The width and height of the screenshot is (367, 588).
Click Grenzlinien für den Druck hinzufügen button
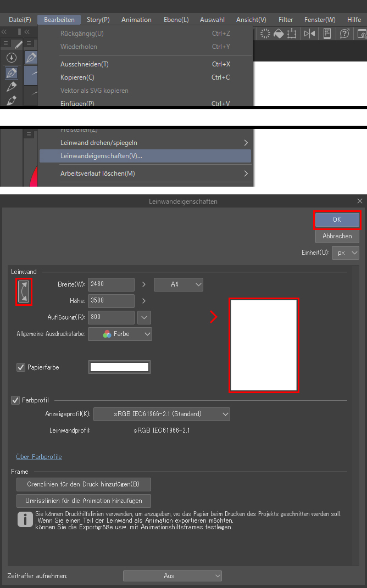(84, 484)
